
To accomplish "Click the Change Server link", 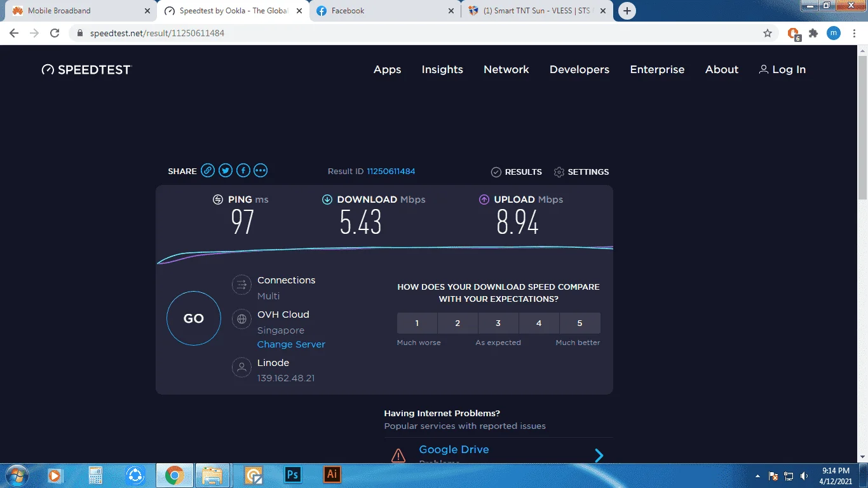I will 291,344.
